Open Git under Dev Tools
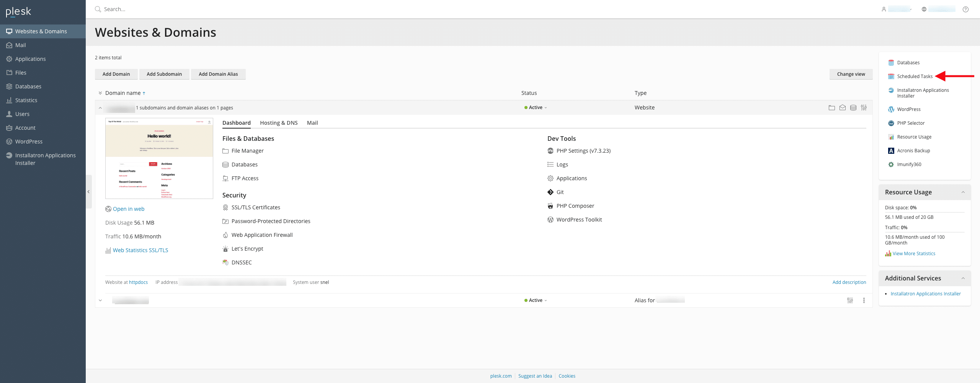 point(556,192)
